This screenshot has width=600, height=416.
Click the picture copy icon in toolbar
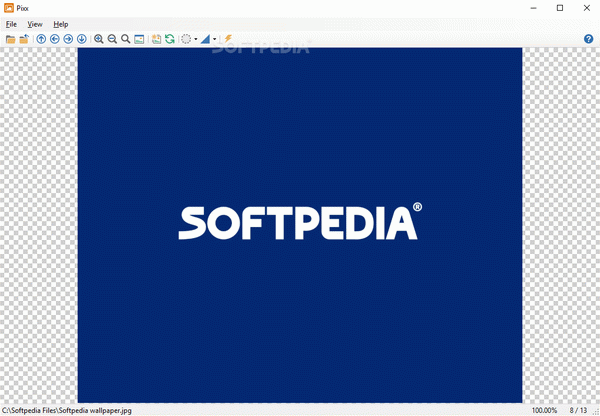point(156,39)
